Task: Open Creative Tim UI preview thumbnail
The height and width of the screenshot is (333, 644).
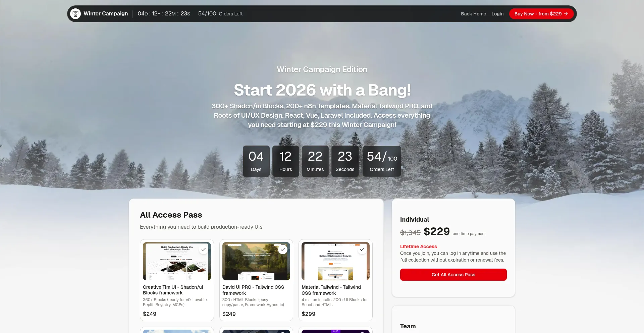Action: [x=177, y=261]
